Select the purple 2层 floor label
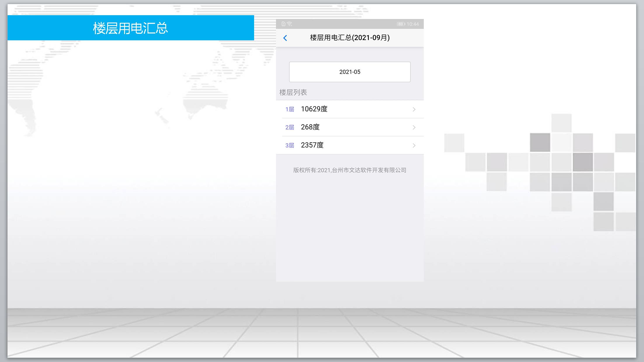644x362 pixels. [289, 127]
